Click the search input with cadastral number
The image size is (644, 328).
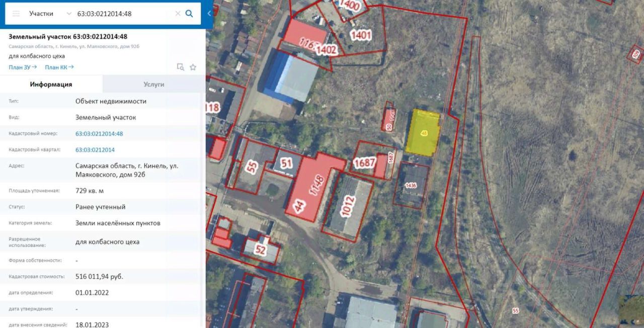click(x=124, y=14)
